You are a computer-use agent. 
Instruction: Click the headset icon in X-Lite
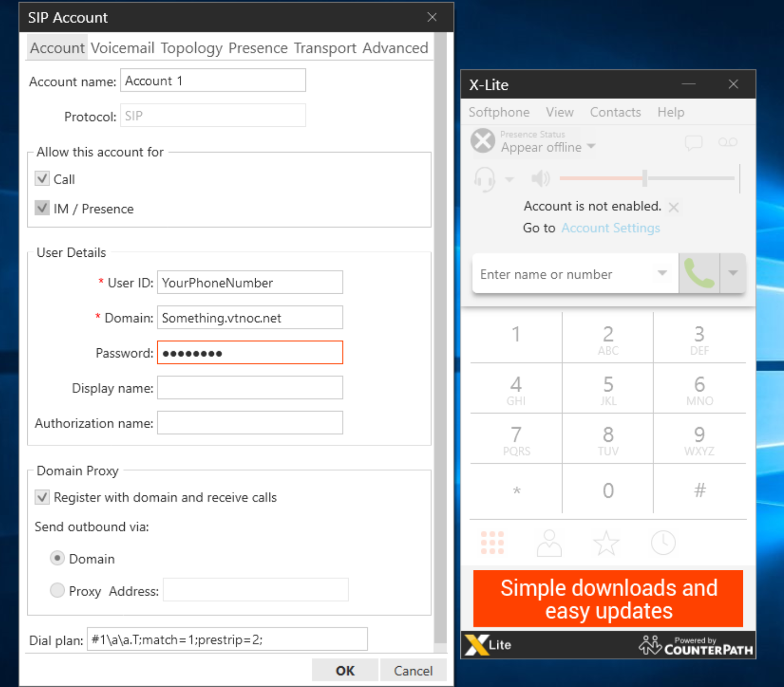(485, 179)
